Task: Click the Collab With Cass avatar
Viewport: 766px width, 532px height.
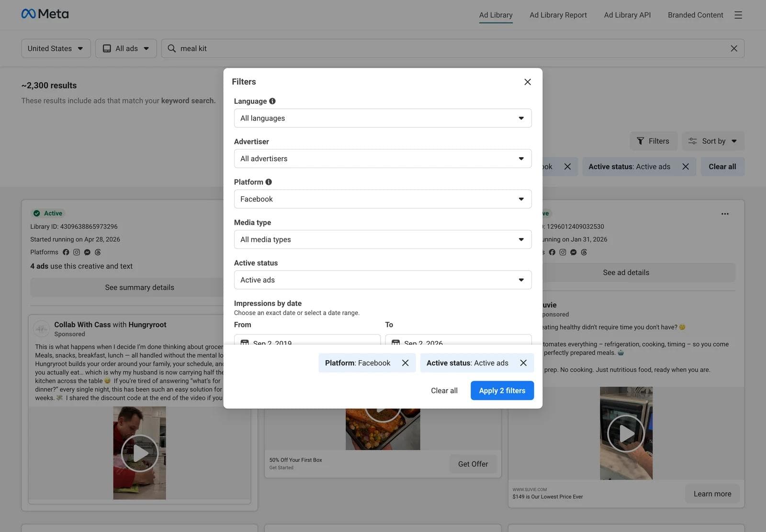Action: (42, 329)
